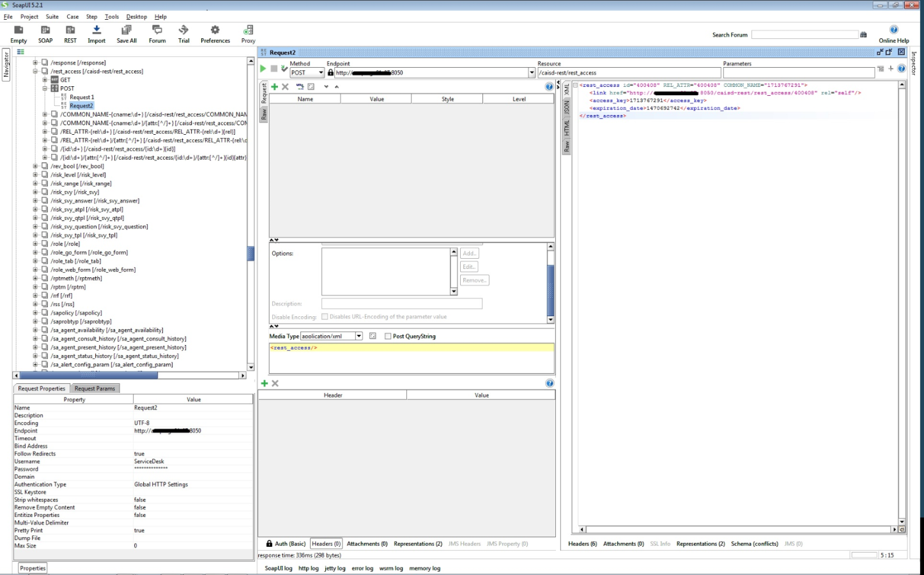
Task: Click the endpoint authentication lock icon
Action: (x=330, y=73)
